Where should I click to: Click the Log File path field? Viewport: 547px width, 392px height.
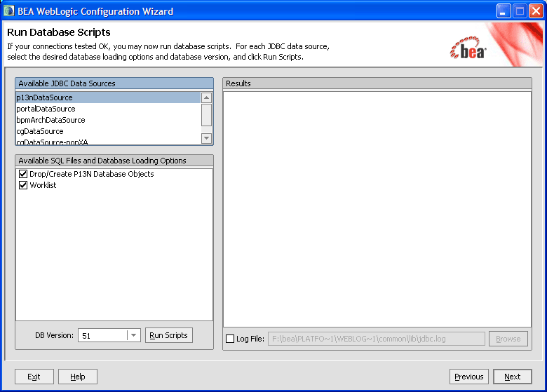point(377,339)
